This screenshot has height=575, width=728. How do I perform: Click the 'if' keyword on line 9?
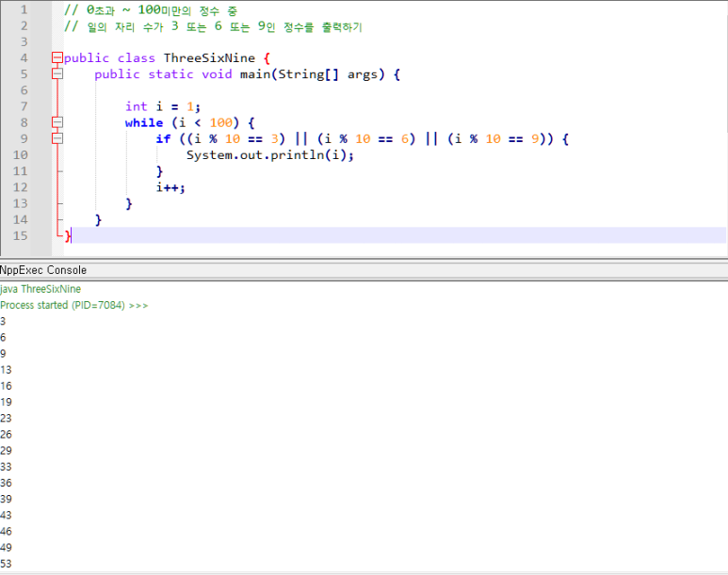(x=163, y=138)
